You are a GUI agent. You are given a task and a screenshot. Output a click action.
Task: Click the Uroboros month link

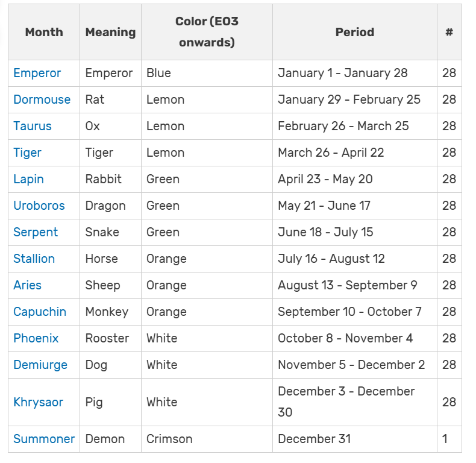coord(39,206)
